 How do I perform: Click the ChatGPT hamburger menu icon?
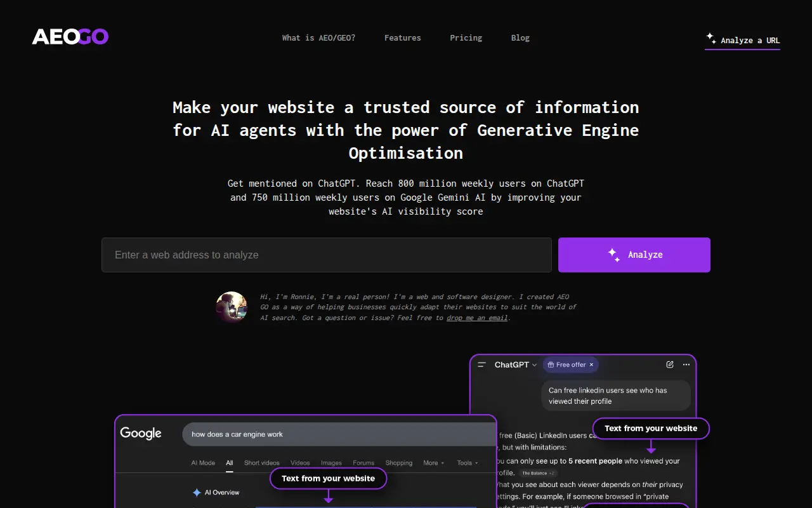[482, 364]
